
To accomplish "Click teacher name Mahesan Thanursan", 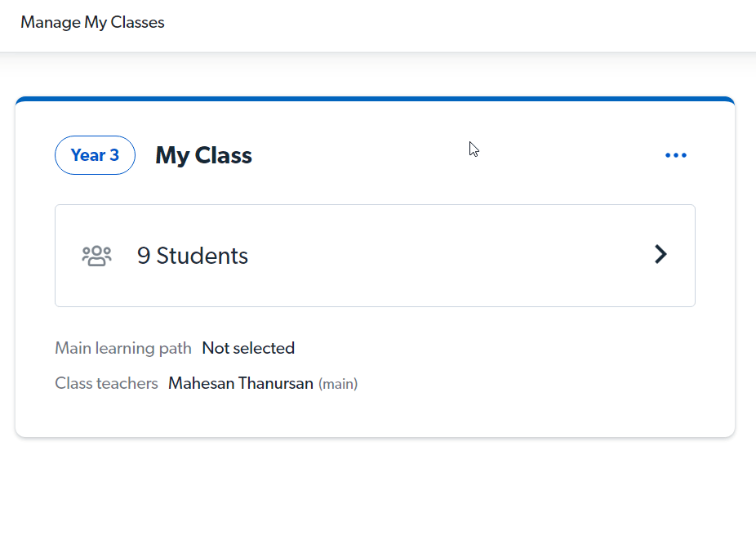I will click(x=240, y=383).
